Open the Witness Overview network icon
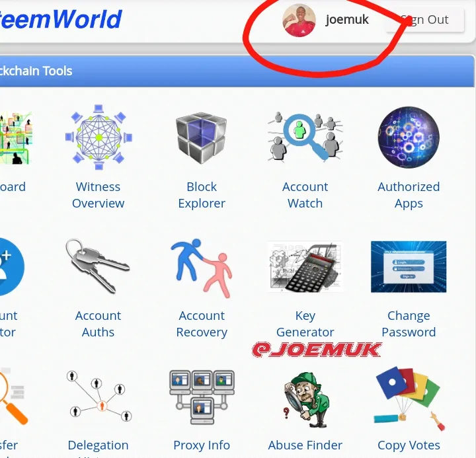The image size is (476, 458). (99, 137)
